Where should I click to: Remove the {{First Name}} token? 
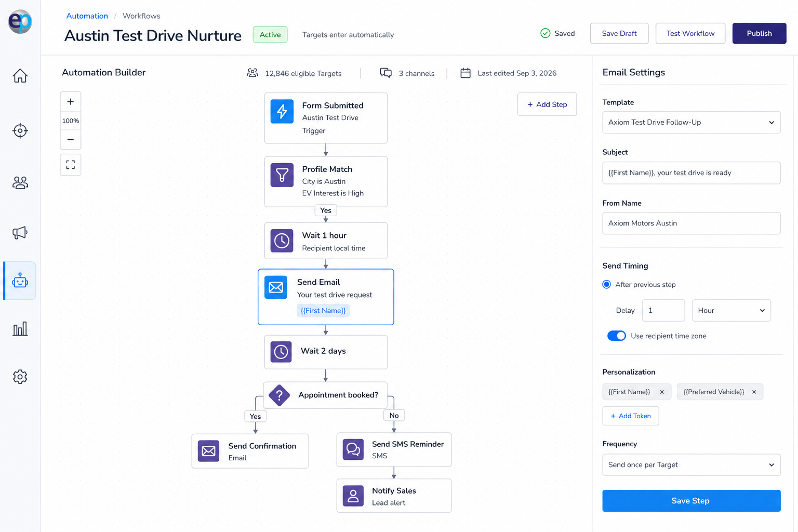coord(662,392)
